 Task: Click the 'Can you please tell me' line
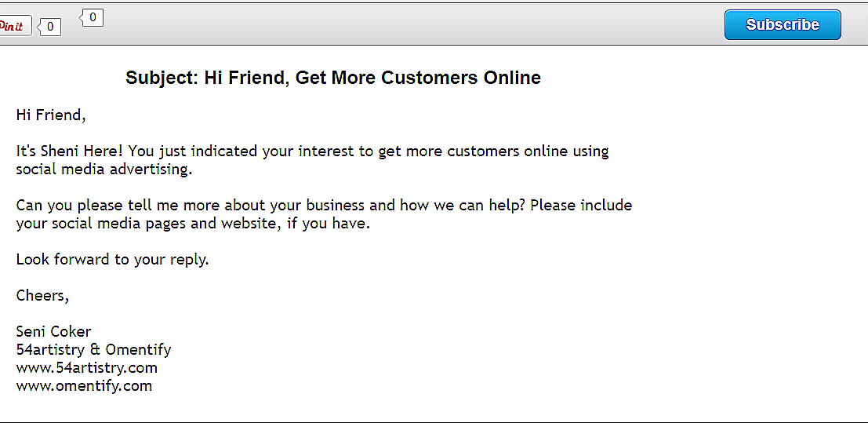(x=324, y=205)
